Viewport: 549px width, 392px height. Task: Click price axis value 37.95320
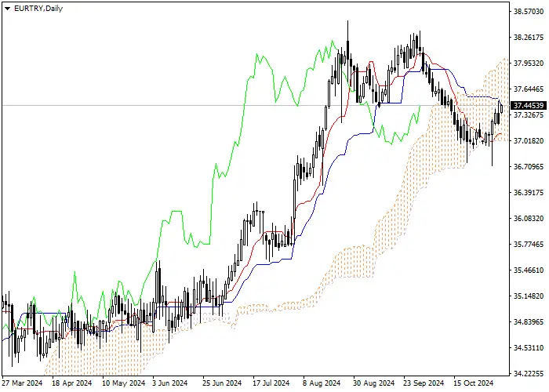point(529,64)
